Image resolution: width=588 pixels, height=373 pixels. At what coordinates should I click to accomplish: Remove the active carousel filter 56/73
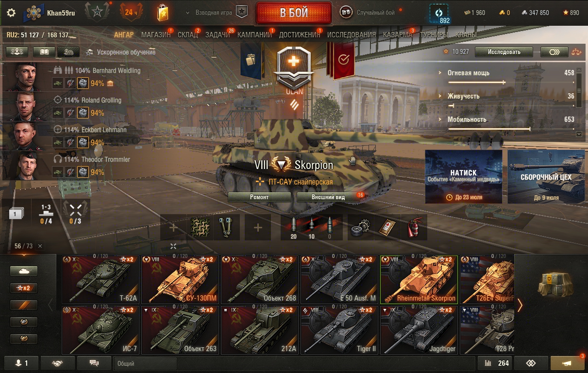(40, 246)
